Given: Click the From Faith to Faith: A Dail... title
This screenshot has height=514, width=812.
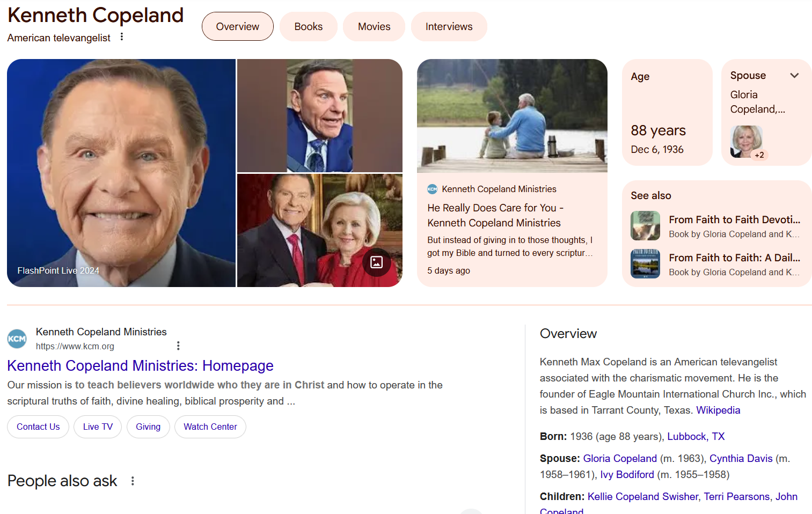Looking at the screenshot, I should [x=734, y=258].
